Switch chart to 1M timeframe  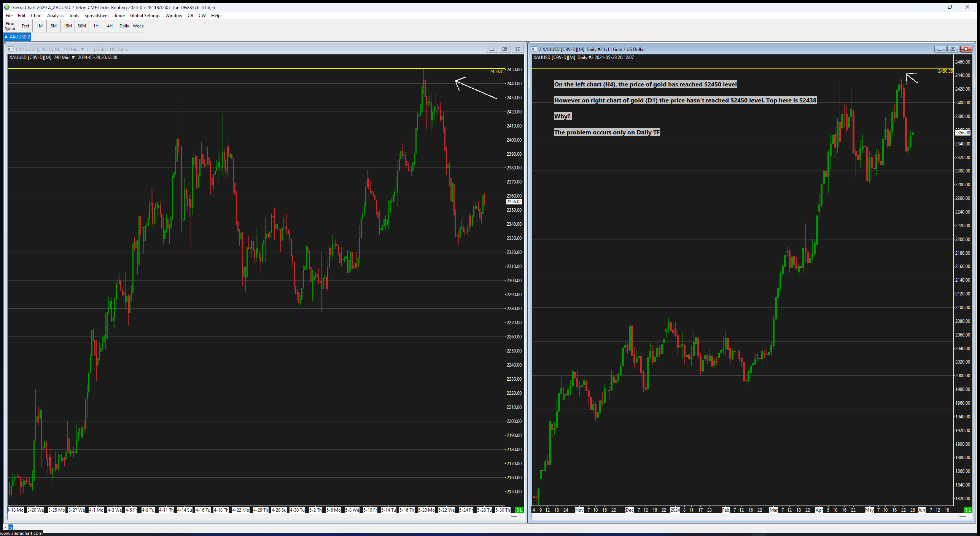point(40,26)
